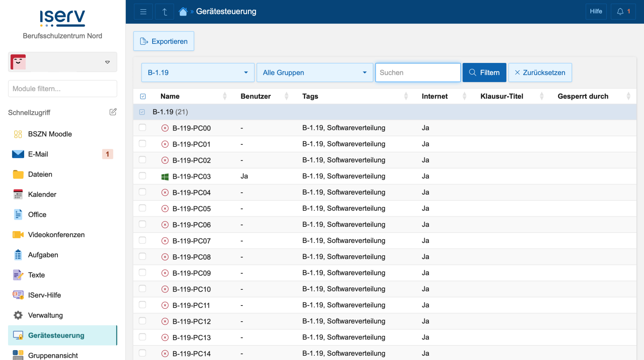Click offline status icon for B-119-PC10
The image size is (644, 360).
pyautogui.click(x=165, y=289)
